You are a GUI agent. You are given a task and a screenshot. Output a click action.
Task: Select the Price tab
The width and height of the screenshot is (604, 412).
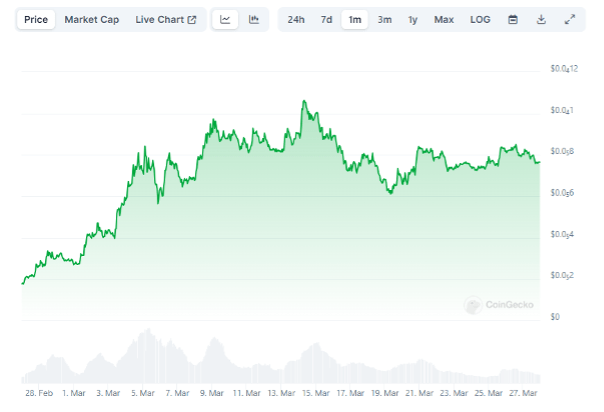coord(36,19)
